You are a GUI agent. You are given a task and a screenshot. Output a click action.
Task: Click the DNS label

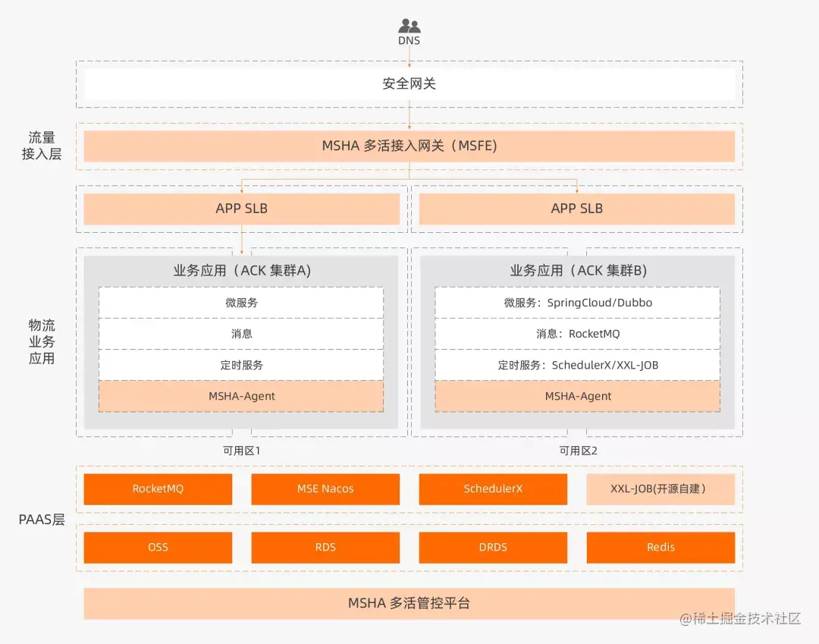(x=409, y=41)
